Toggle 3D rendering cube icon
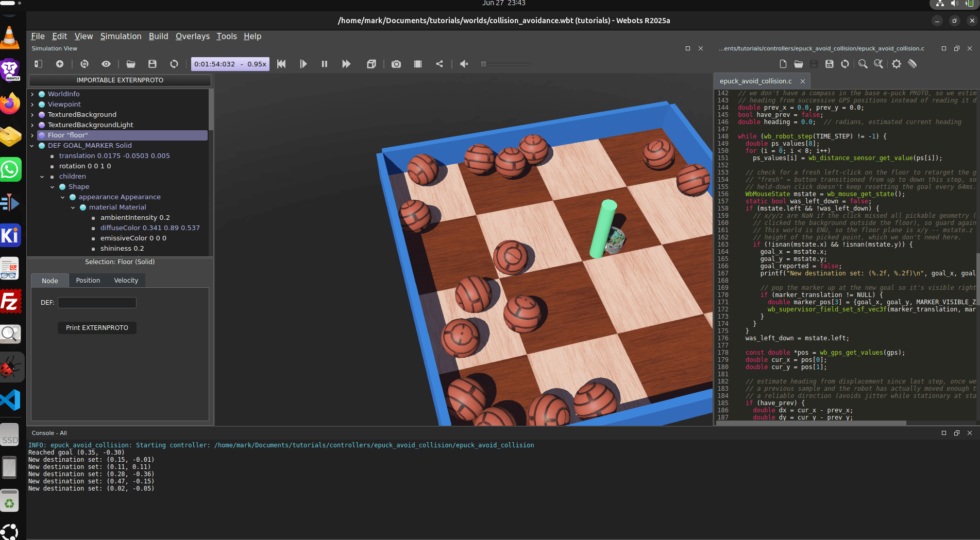Image resolution: width=980 pixels, height=540 pixels. point(371,64)
